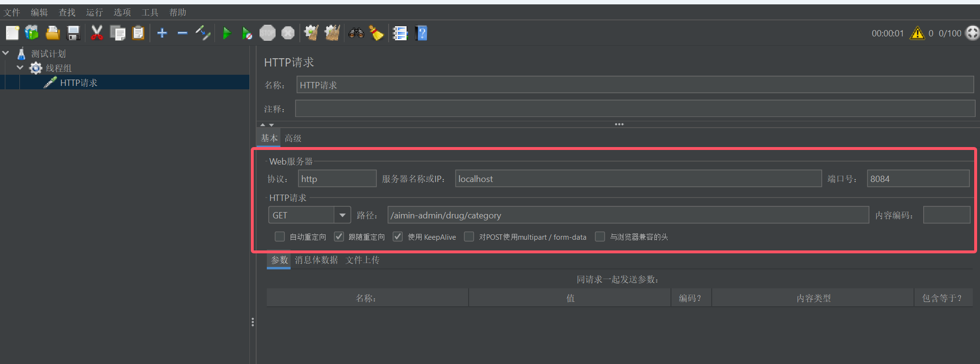Click the 路径 input field
The width and height of the screenshot is (980, 364).
pos(627,215)
